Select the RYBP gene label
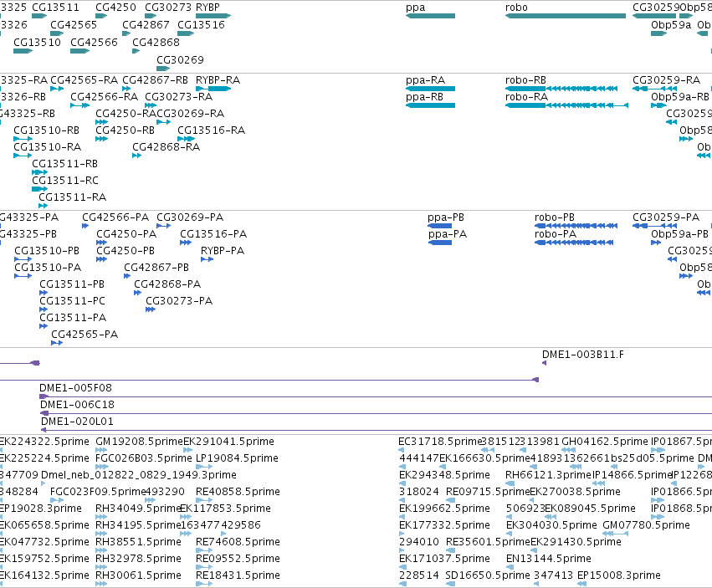Viewport: 712px width, 588px height. pyautogui.click(x=207, y=8)
